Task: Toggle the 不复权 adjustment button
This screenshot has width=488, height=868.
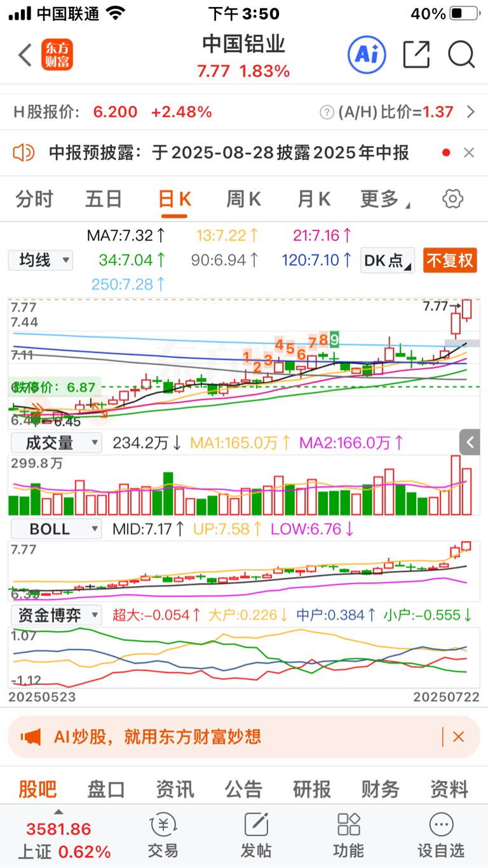Action: point(450,260)
